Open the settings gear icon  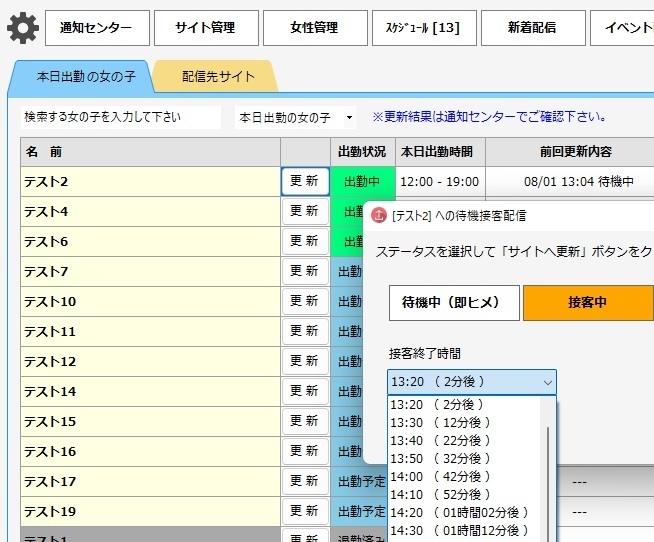tap(22, 28)
